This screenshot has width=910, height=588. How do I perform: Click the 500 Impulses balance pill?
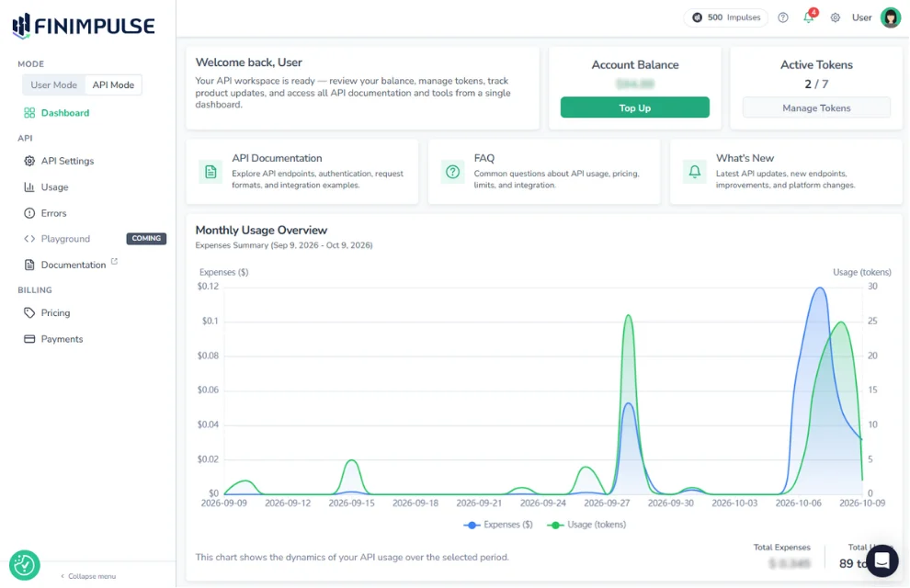725,17
